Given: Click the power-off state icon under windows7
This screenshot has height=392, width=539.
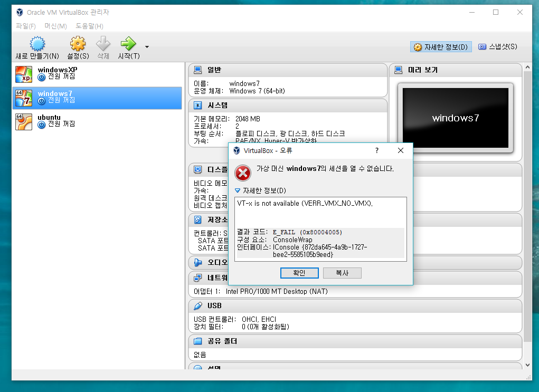Looking at the screenshot, I should [42, 101].
